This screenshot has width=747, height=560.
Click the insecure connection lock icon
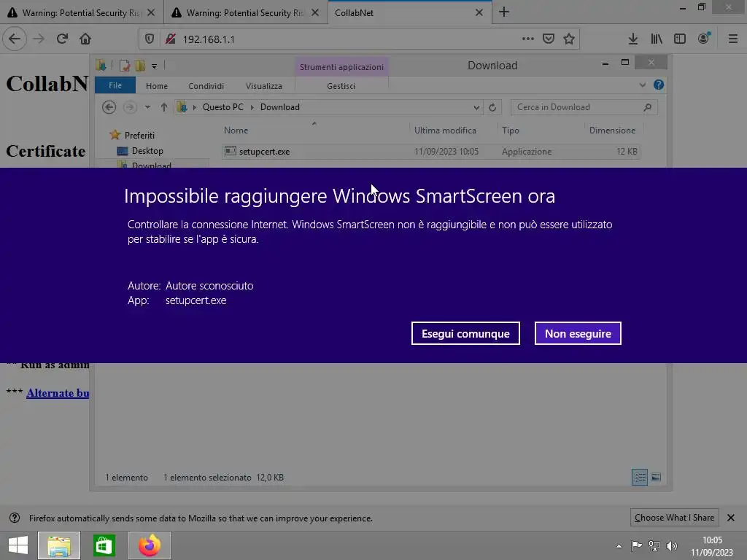(x=170, y=39)
